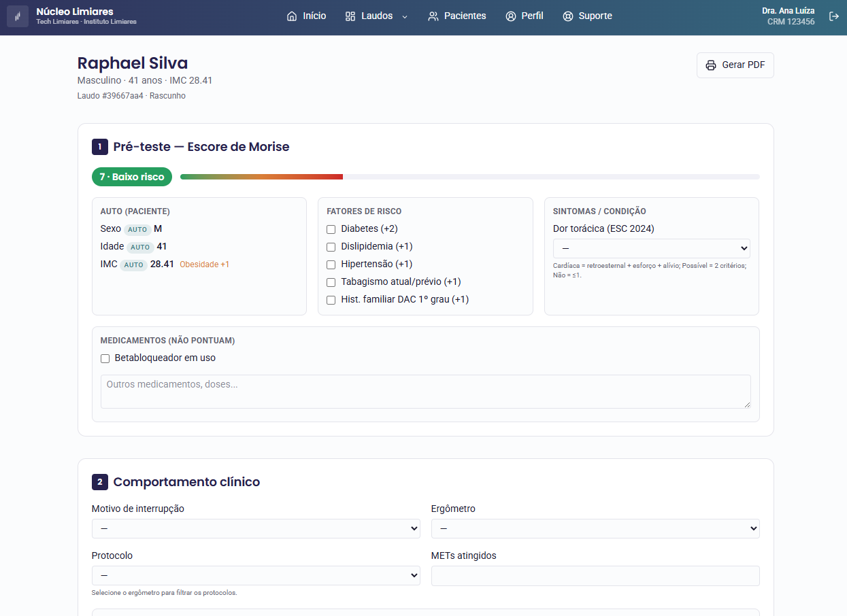
Task: Check the Hipertensão (+1) checkbox
Action: (x=331, y=264)
